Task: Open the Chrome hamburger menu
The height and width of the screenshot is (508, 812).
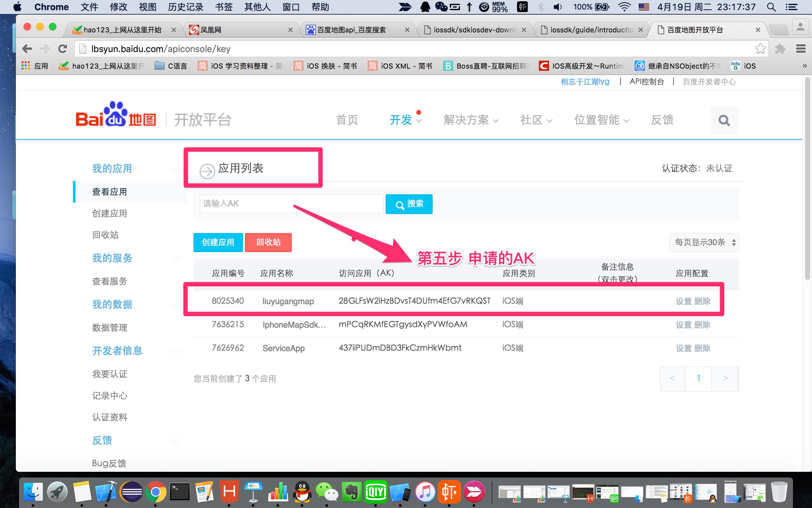Action: [x=801, y=49]
